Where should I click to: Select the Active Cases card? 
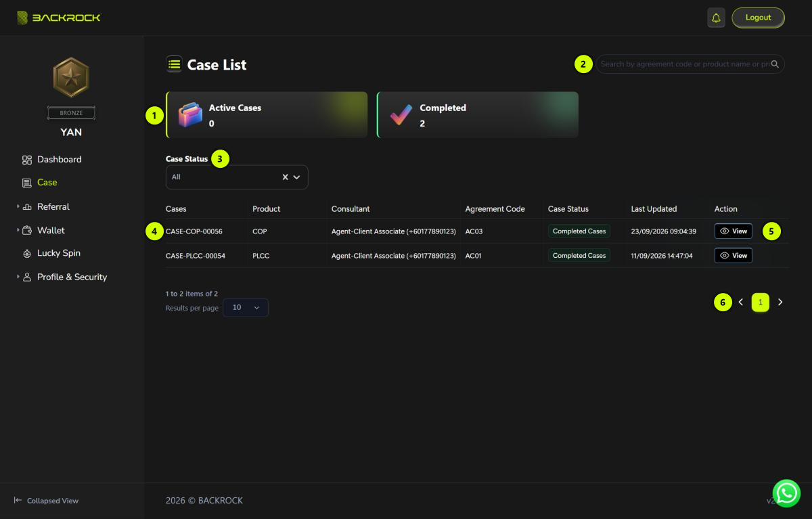pos(267,115)
